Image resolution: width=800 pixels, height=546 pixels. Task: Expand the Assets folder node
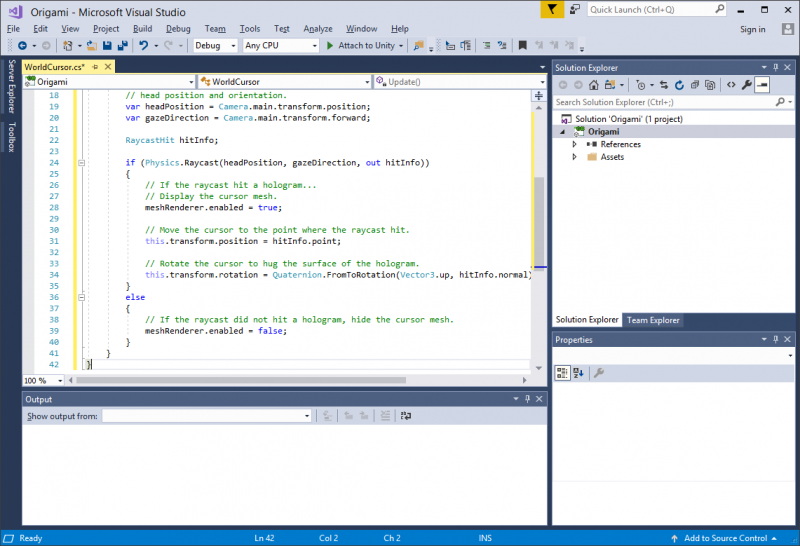pos(574,157)
